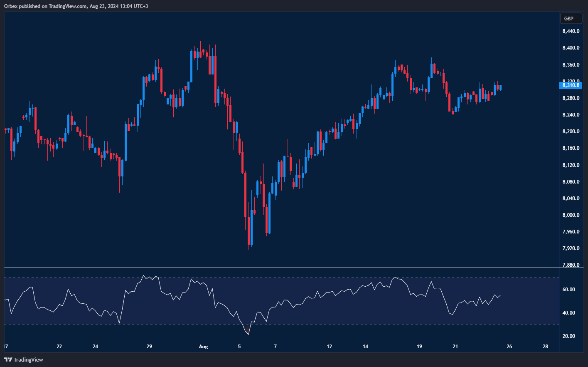Viewport: 588px width, 367px height.
Task: Click the Orbex published header text
Action: [76, 6]
